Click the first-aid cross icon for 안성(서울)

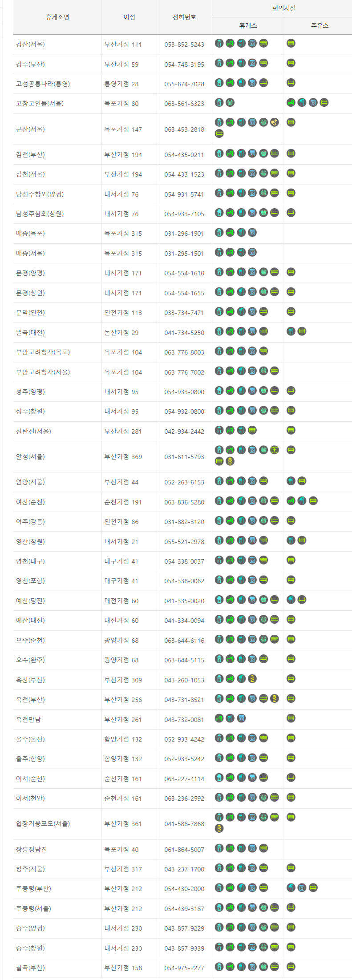pos(275,450)
